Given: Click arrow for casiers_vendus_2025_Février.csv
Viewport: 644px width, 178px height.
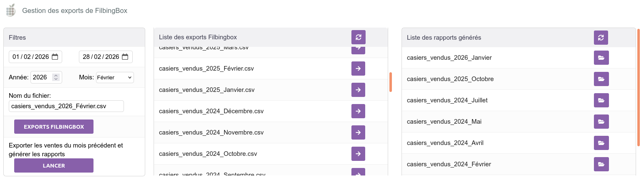Looking at the screenshot, I should click(x=358, y=69).
